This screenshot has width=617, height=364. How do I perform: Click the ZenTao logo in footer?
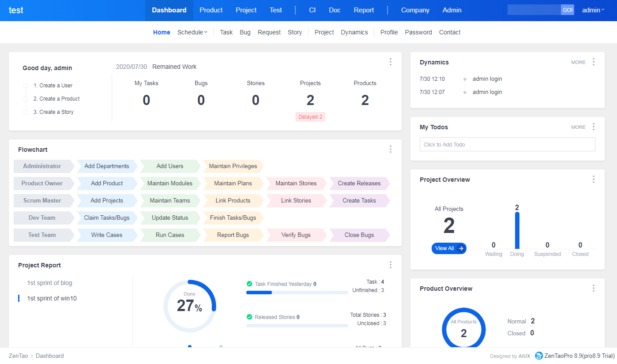pos(539,356)
